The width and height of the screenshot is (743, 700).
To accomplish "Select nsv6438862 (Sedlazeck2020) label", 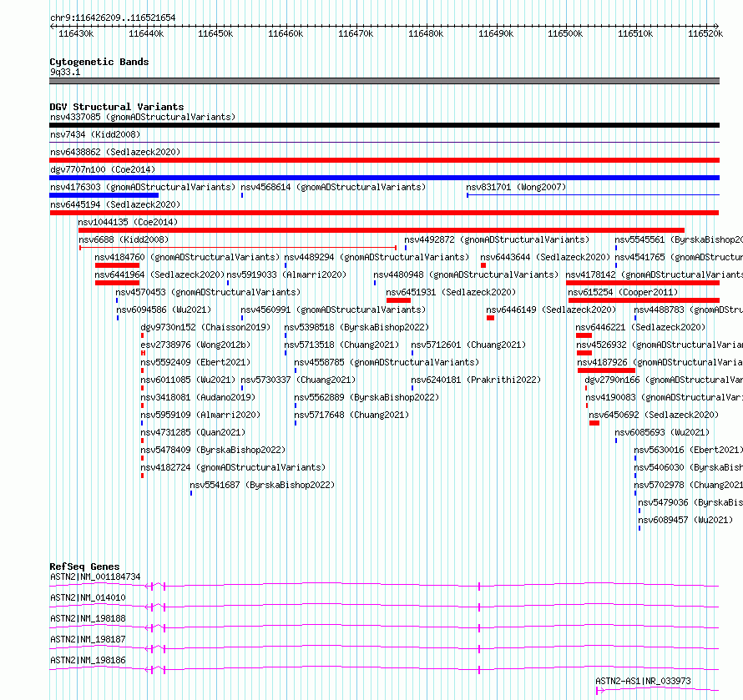I will [115, 152].
